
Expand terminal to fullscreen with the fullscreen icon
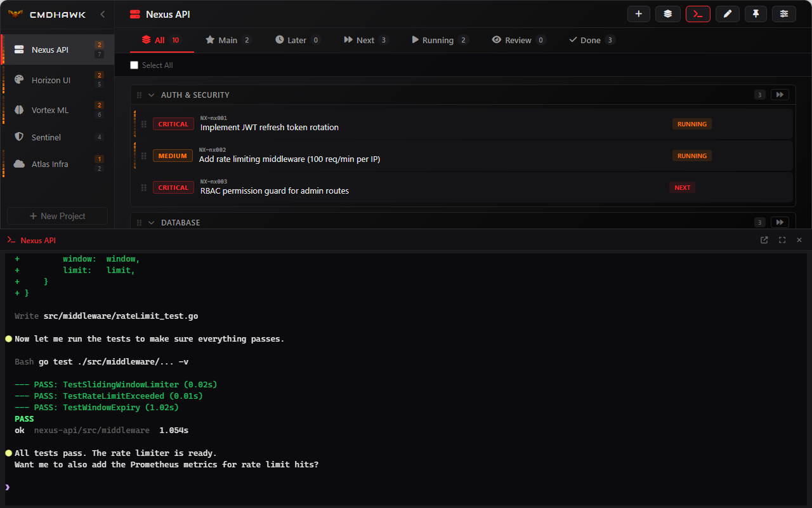(x=782, y=240)
